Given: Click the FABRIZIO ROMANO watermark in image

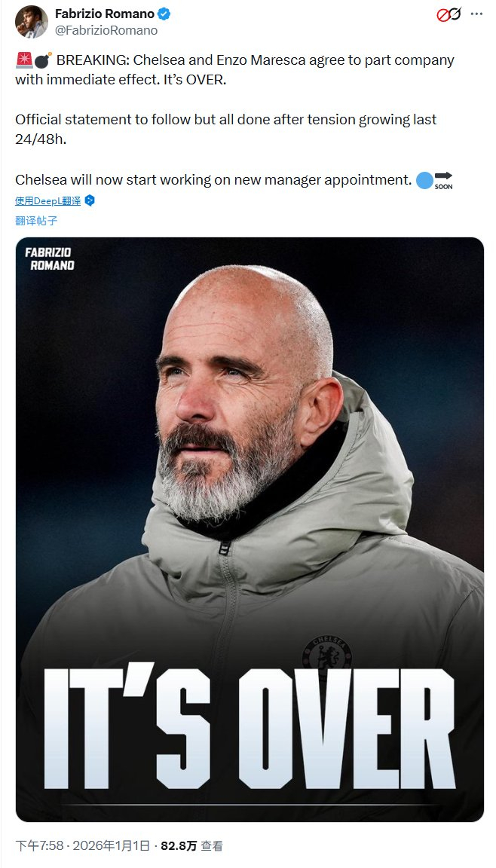Looking at the screenshot, I should tap(49, 258).
